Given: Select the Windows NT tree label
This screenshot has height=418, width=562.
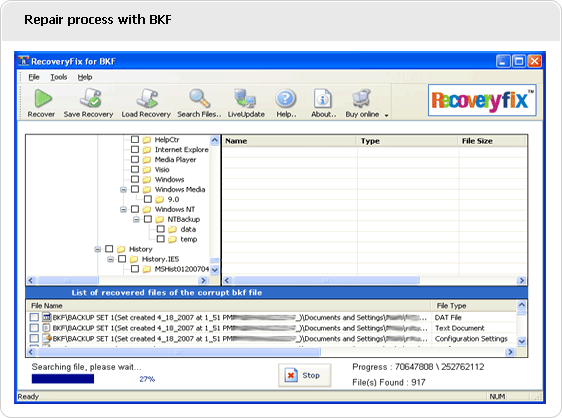Looking at the screenshot, I should (x=175, y=209).
